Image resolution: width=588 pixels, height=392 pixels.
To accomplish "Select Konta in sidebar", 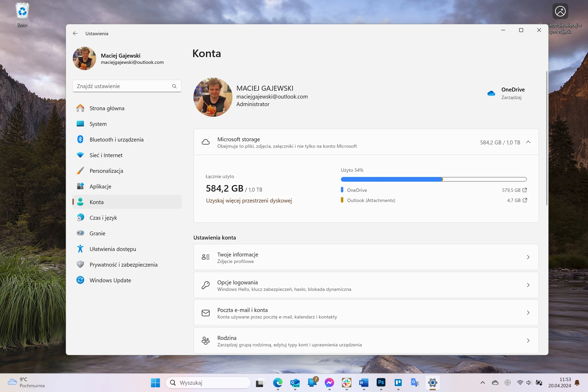I will pos(127,202).
